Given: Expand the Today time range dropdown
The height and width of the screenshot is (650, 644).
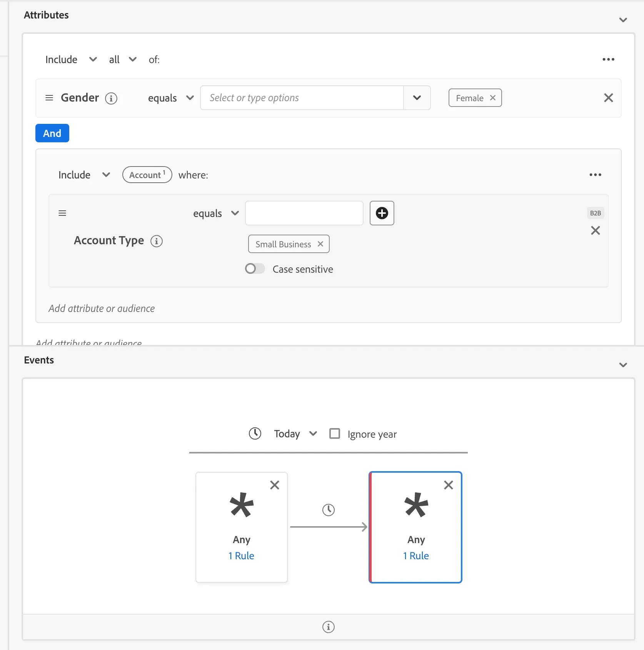Looking at the screenshot, I should pyautogui.click(x=295, y=434).
